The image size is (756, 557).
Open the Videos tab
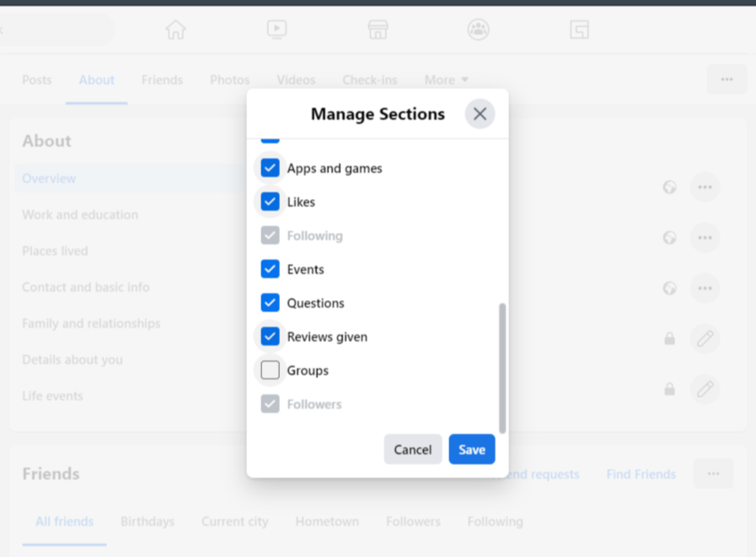click(296, 80)
